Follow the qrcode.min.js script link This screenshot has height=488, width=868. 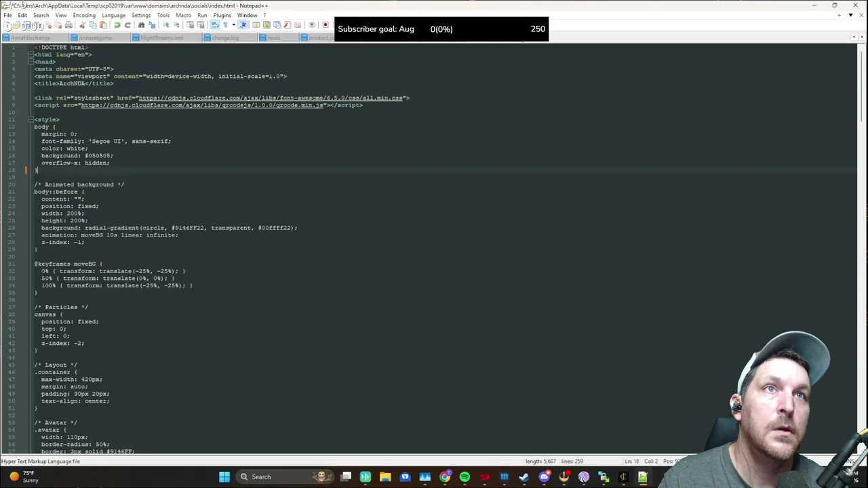[202, 105]
